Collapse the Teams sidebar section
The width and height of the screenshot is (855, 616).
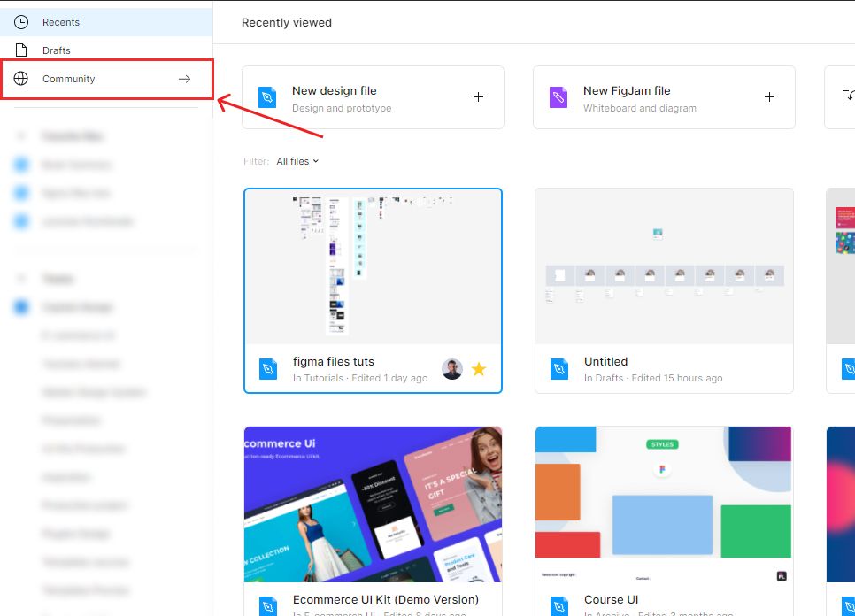tap(21, 279)
